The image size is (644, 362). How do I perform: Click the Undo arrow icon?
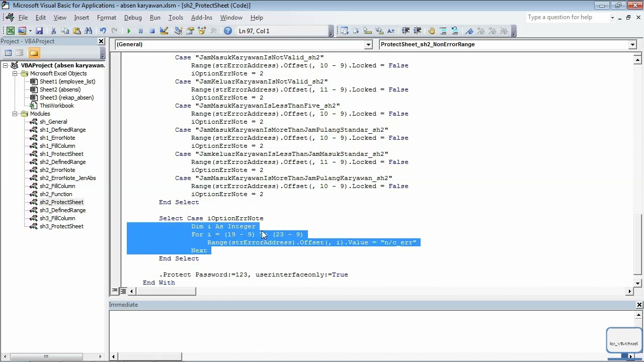(x=103, y=31)
